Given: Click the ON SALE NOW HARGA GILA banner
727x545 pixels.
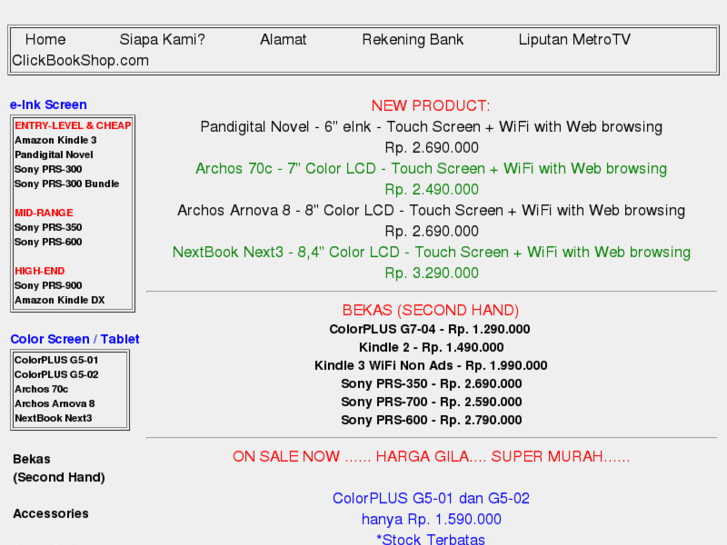Looking at the screenshot, I should point(431,456).
